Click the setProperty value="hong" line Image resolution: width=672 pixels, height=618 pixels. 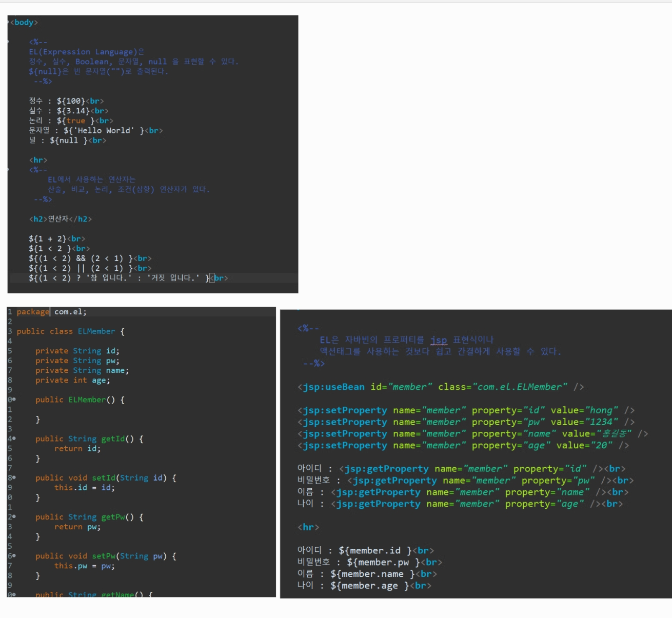[x=466, y=410]
